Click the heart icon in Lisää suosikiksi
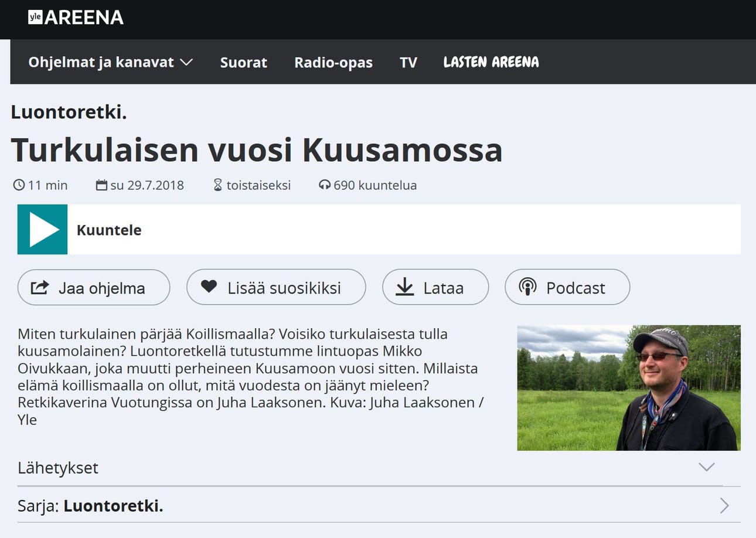Image resolution: width=756 pixels, height=538 pixels. tap(209, 287)
